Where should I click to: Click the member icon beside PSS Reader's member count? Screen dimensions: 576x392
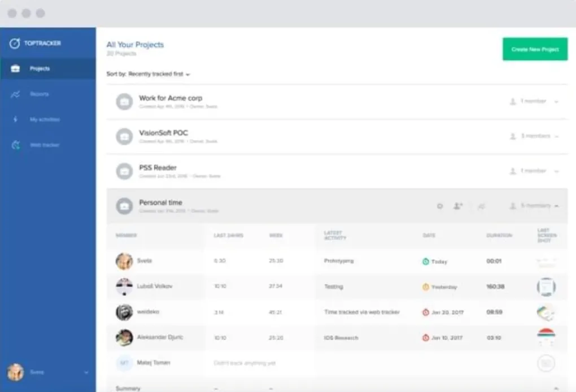tap(511, 171)
